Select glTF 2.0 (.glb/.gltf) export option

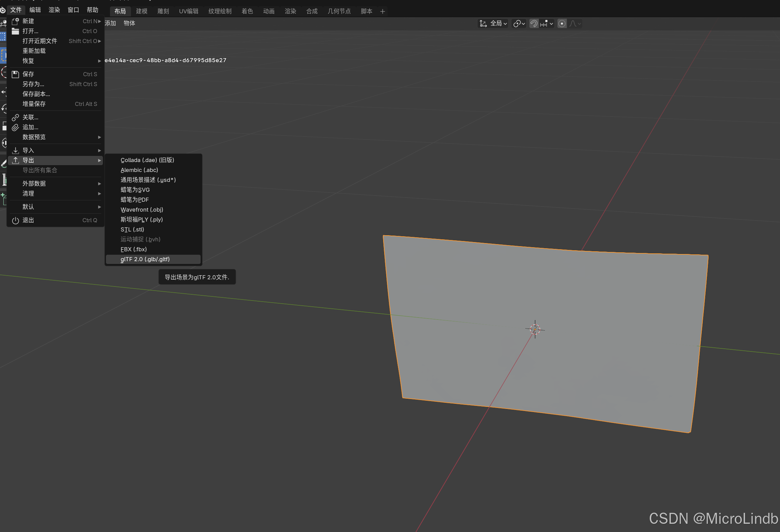pyautogui.click(x=145, y=259)
